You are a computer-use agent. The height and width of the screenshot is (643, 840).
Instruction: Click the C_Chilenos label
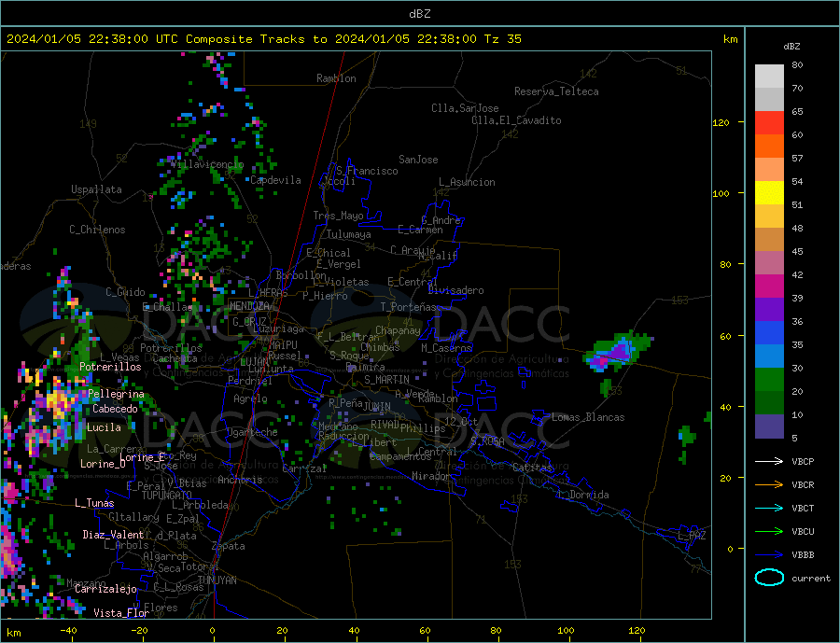pyautogui.click(x=97, y=230)
